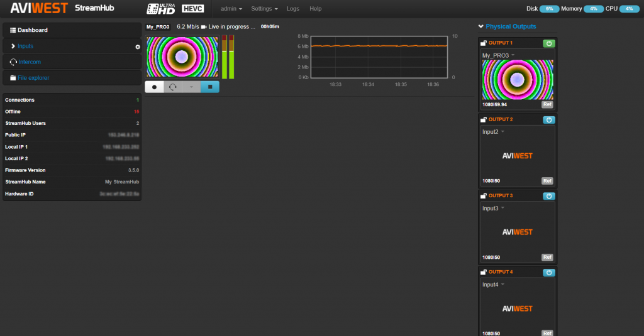Toggle the Output 2 padlock icon

tap(484, 119)
